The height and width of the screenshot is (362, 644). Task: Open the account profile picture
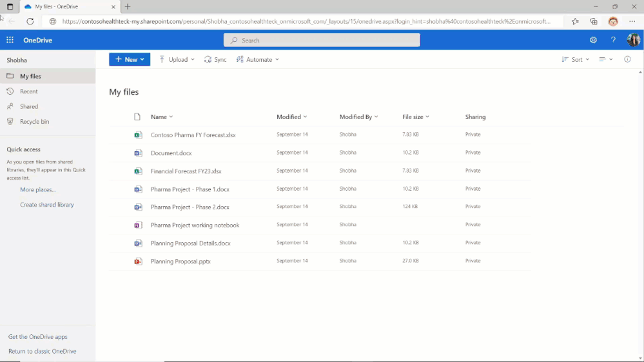633,40
